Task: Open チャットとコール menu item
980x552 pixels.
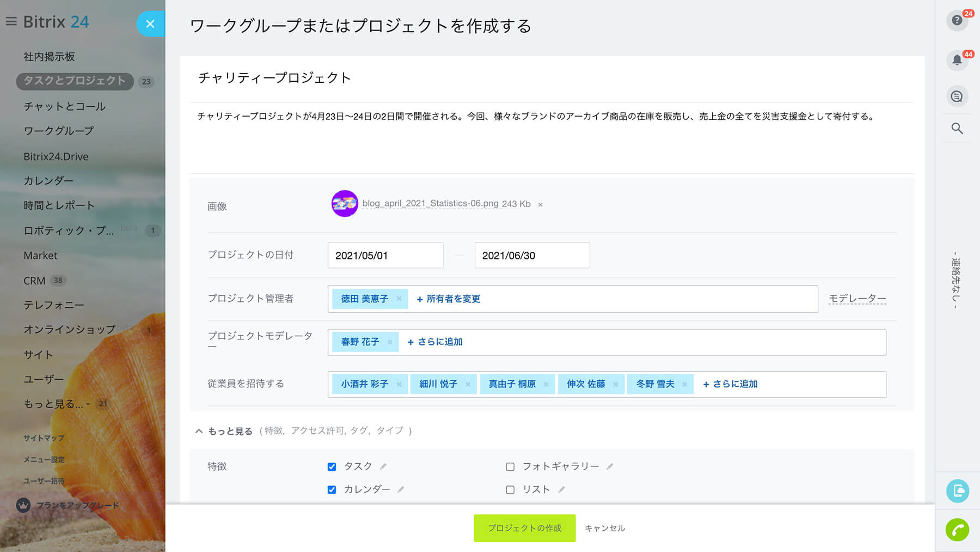Action: pos(64,106)
